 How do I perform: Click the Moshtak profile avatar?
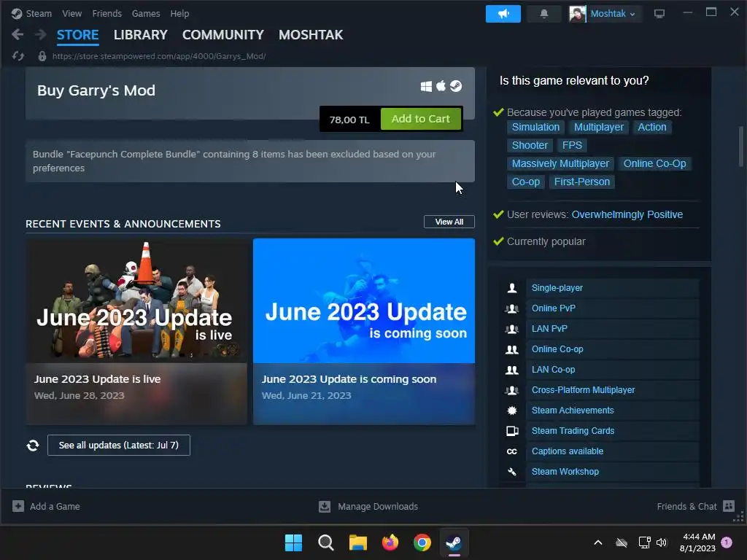tap(578, 14)
